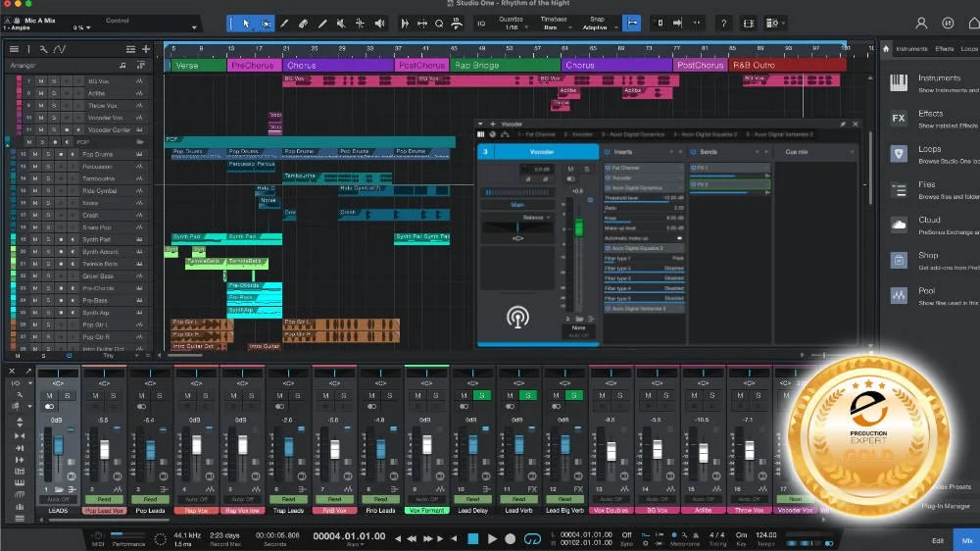Click the Pop Lead Vox fader
The image size is (980, 551).
(x=105, y=449)
